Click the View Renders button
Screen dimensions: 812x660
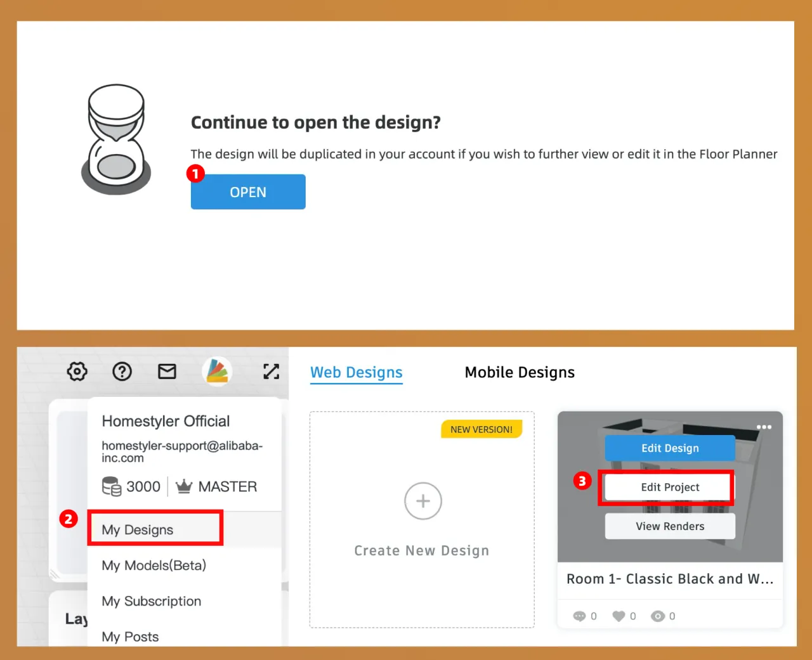coord(670,526)
